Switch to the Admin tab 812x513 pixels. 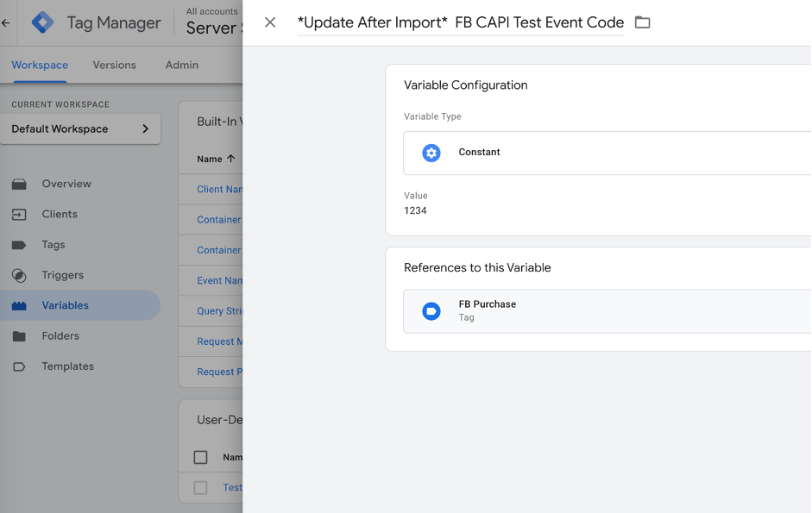181,66
